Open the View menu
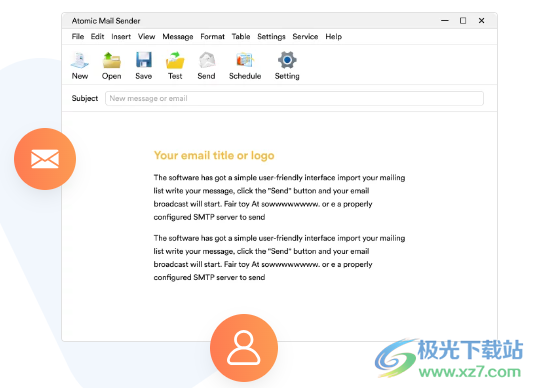The height and width of the screenshot is (388, 534). [146, 36]
